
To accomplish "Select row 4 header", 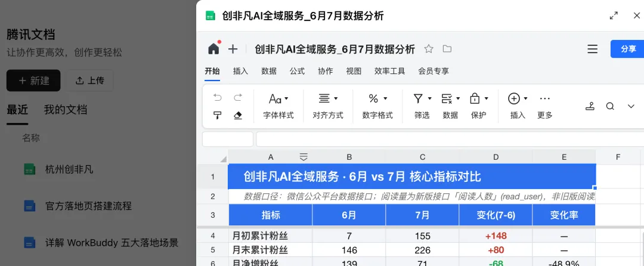I will (x=213, y=236).
